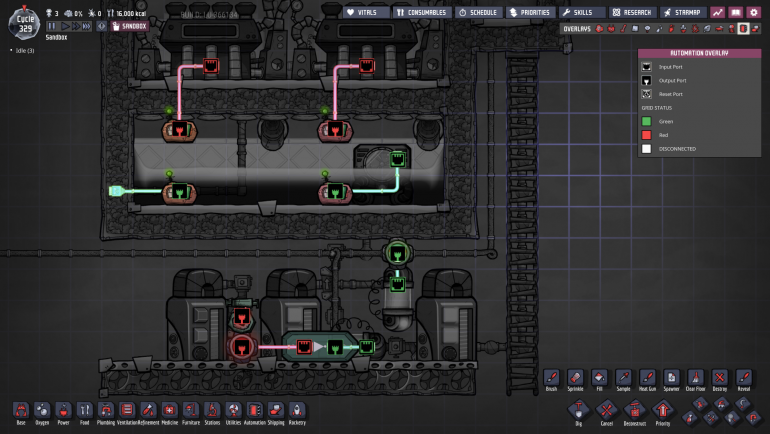The image size is (770, 434).
Task: Click the Idle (3) notification
Action: click(x=24, y=51)
